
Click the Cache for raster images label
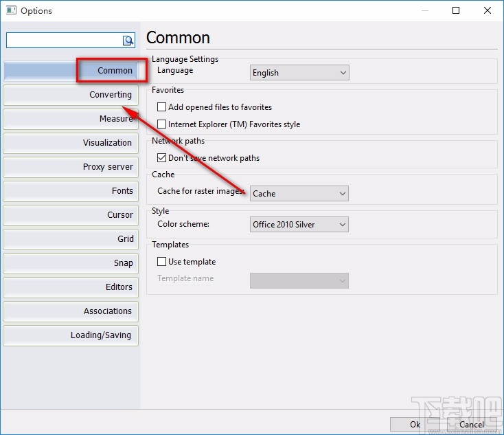[201, 191]
